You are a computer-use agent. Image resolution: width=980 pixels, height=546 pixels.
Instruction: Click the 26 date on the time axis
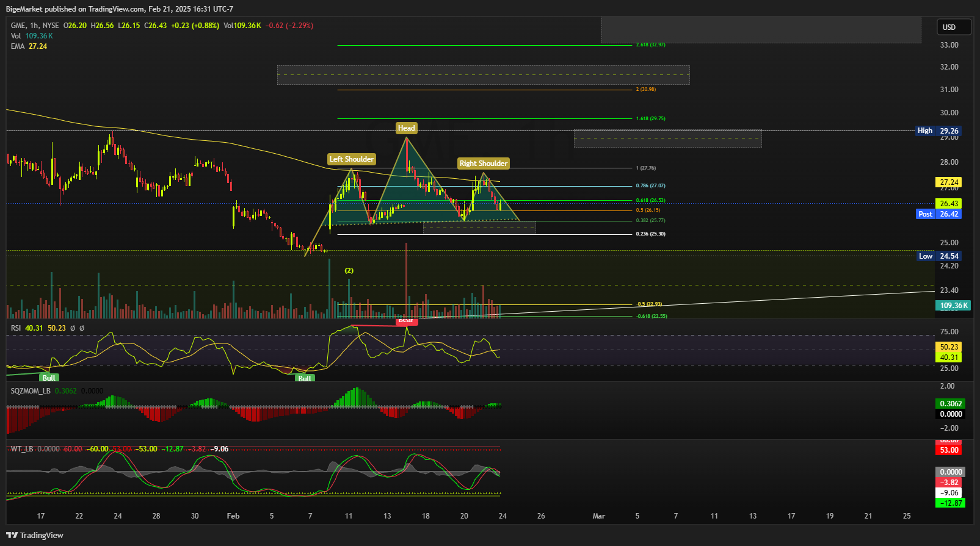click(541, 516)
